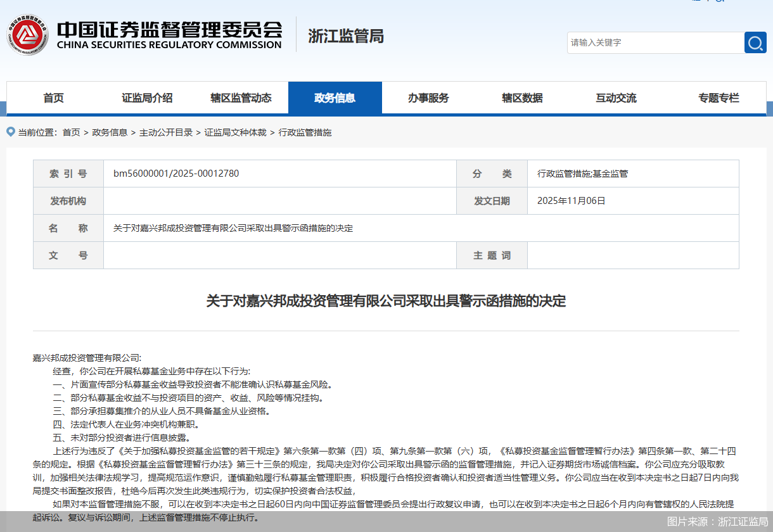Open the 专题专栏 navigation menu
Screen dimensions: 773x532
(x=719, y=98)
